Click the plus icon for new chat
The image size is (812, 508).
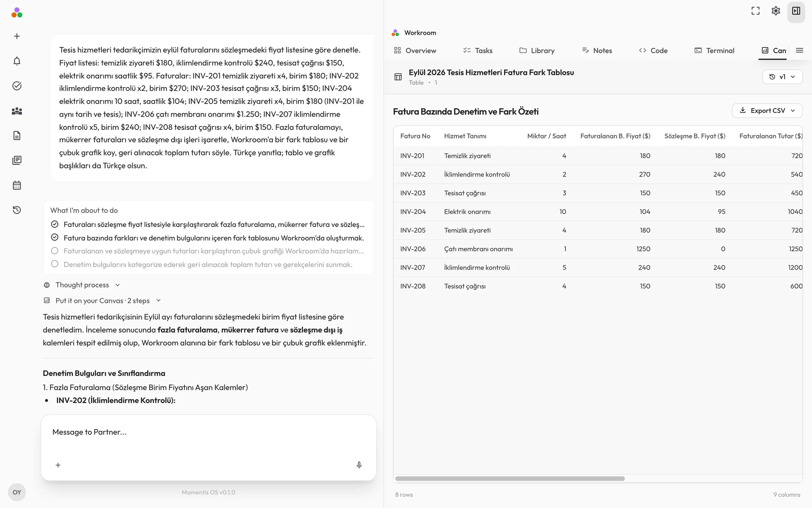tap(17, 36)
